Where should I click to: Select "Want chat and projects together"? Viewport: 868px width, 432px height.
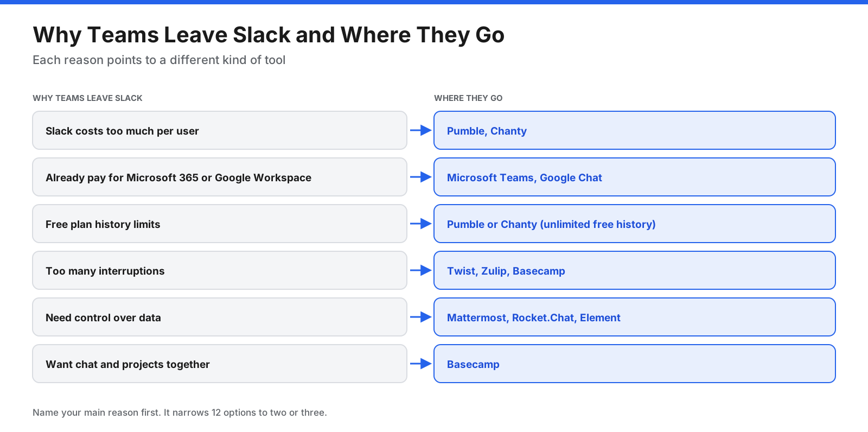pyautogui.click(x=220, y=364)
